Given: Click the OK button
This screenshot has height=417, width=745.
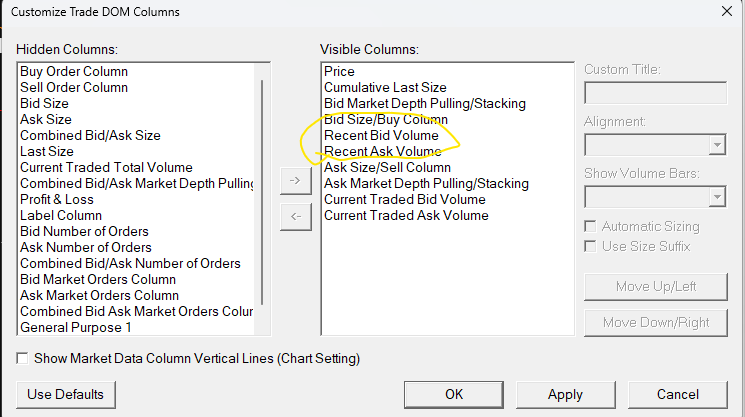Looking at the screenshot, I should coord(453,394).
